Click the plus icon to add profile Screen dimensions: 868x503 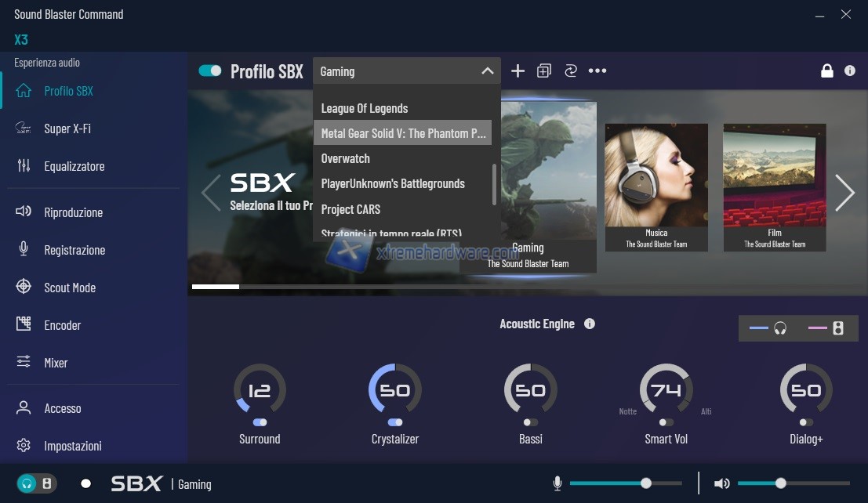pyautogui.click(x=518, y=71)
